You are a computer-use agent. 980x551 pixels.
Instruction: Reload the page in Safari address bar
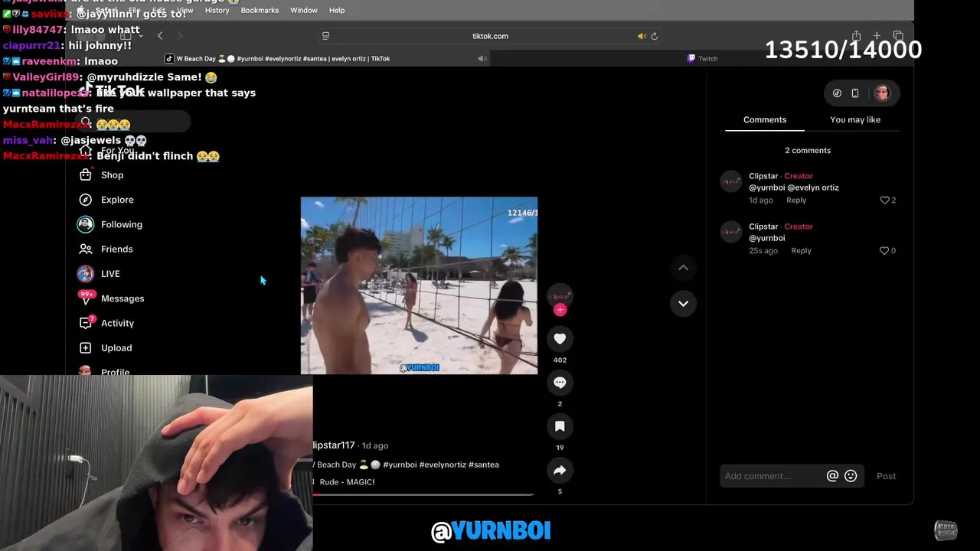click(654, 36)
